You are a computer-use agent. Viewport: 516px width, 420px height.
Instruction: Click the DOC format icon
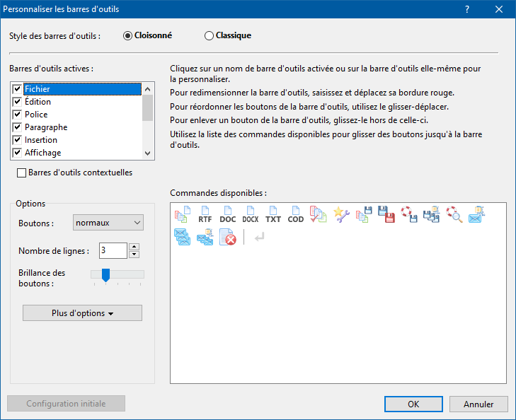pyautogui.click(x=228, y=215)
